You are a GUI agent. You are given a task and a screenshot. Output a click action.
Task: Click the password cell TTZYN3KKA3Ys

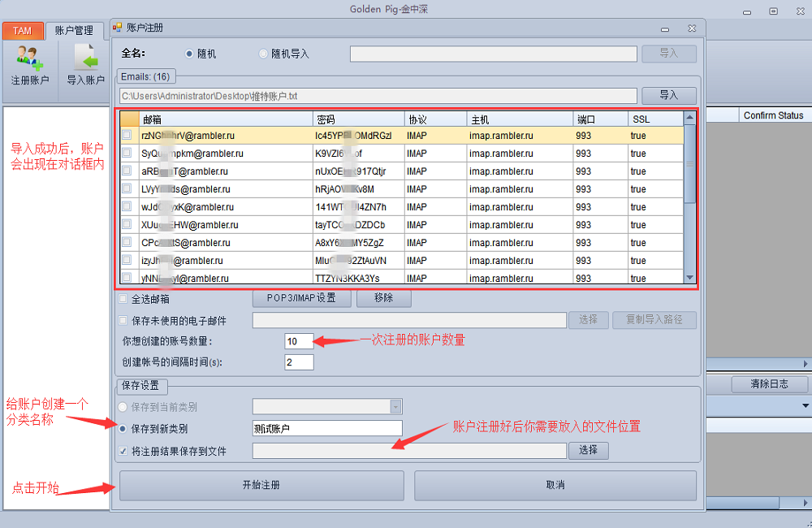click(x=358, y=277)
